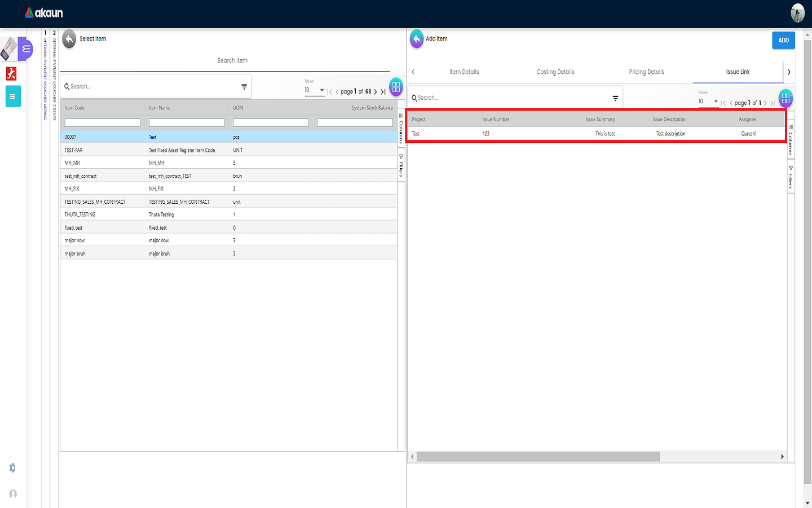Click filter icon in Select Item search

pyautogui.click(x=244, y=87)
